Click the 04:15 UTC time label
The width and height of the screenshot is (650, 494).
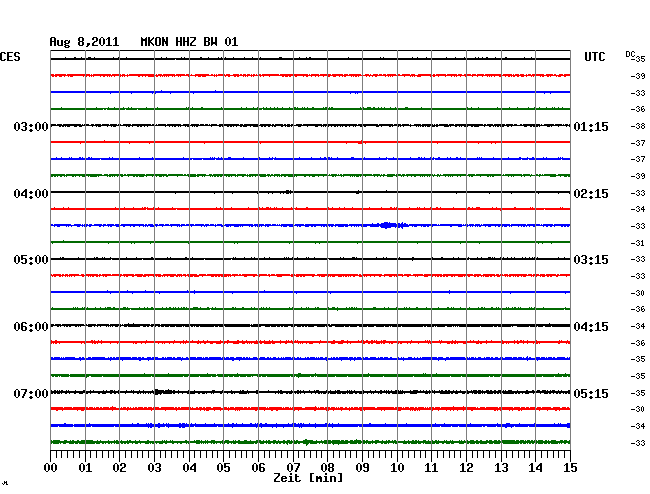(x=591, y=327)
